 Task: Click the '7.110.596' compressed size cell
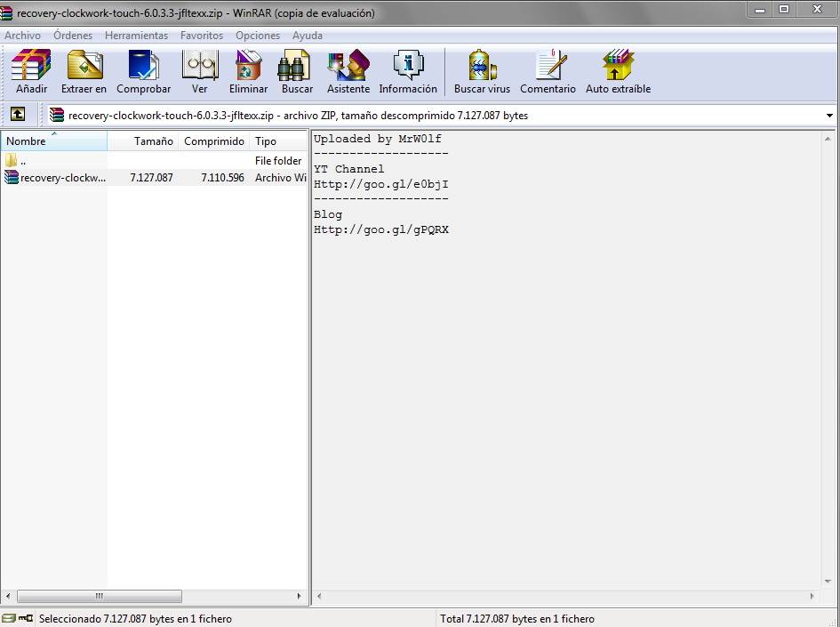[223, 177]
